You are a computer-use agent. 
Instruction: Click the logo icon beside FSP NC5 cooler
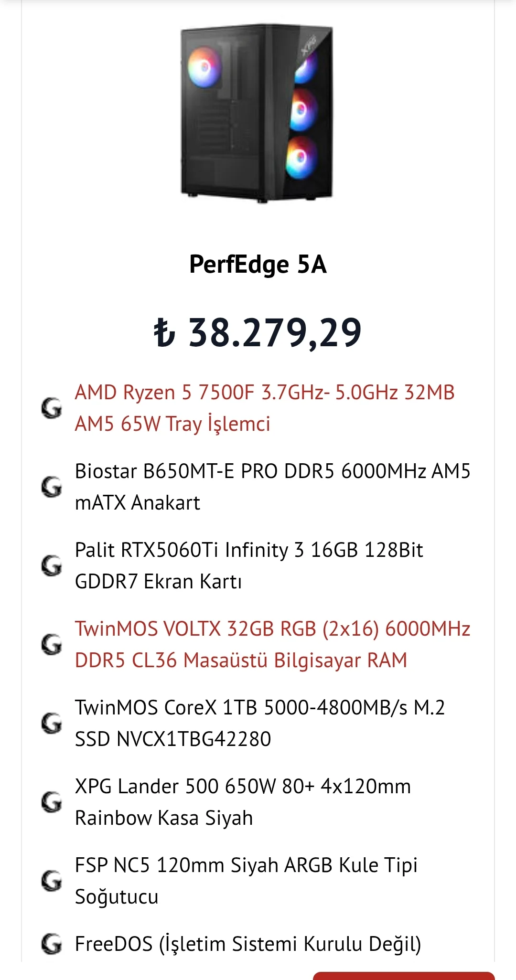[x=52, y=881]
